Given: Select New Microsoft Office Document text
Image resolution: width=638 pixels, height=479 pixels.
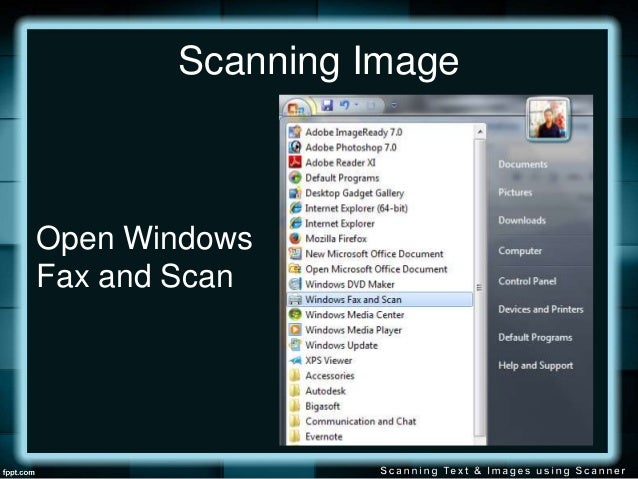Looking at the screenshot, I should click(x=374, y=254).
